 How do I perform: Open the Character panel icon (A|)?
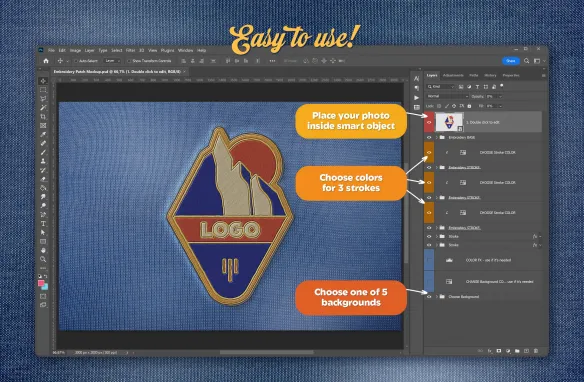416,79
